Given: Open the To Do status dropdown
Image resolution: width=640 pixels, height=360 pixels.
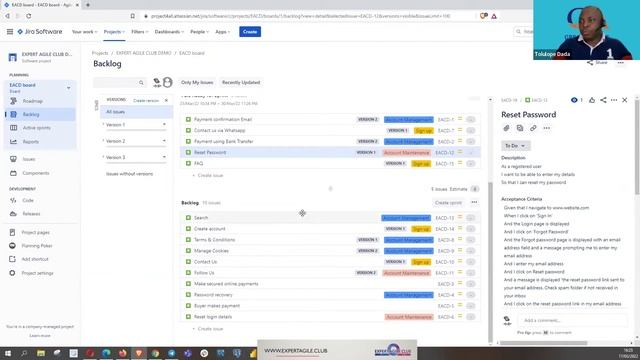Looking at the screenshot, I should (516, 146).
